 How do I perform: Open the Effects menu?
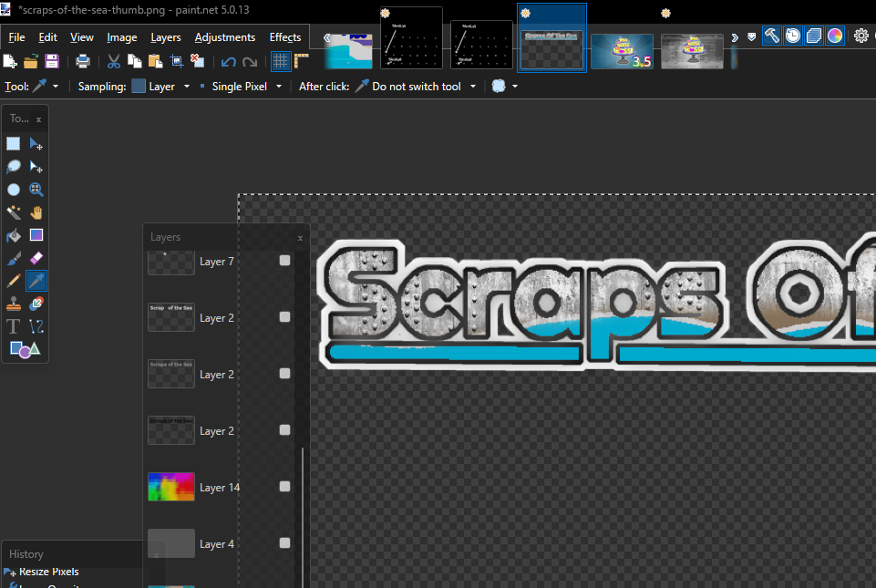(285, 37)
